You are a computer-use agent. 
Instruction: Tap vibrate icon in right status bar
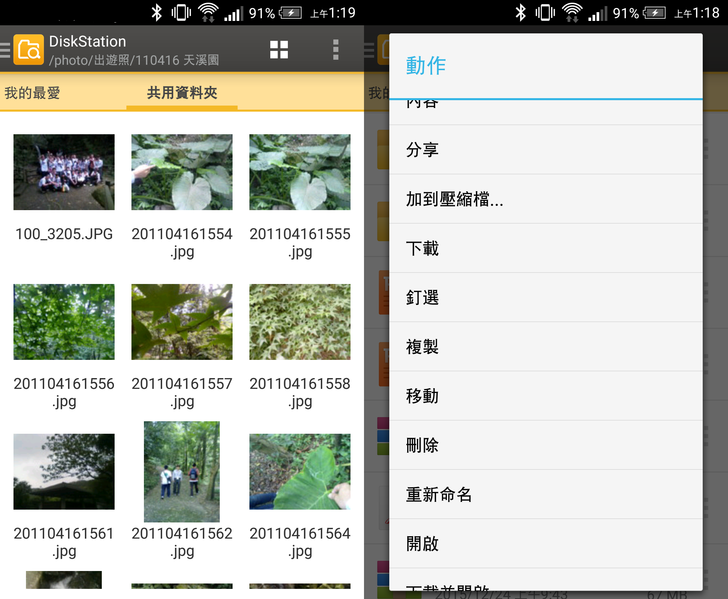545,13
